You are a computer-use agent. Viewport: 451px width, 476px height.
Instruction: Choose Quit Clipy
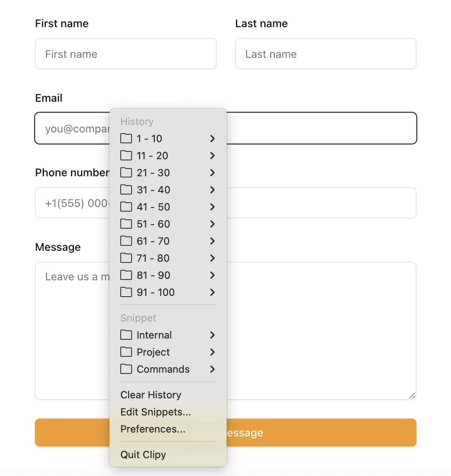tap(143, 455)
